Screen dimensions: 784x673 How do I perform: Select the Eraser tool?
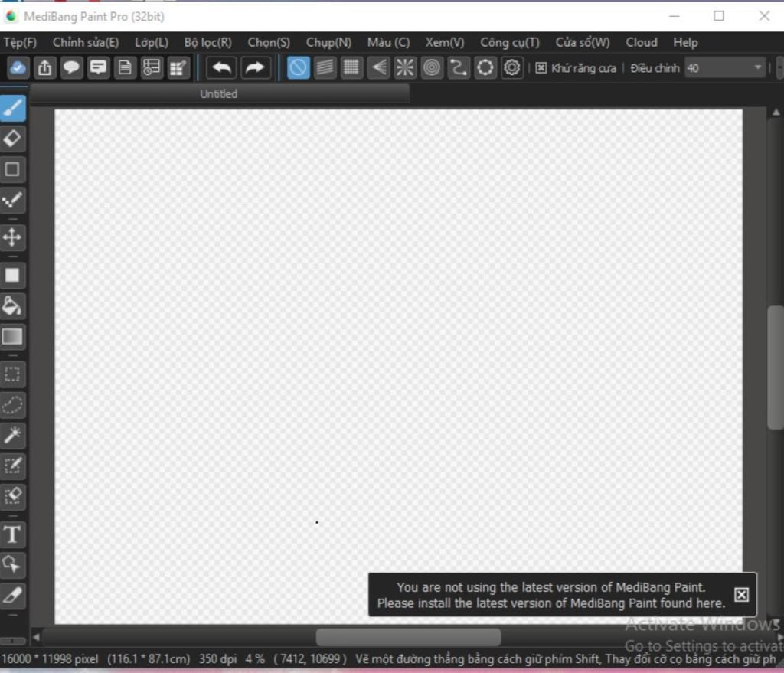pyautogui.click(x=12, y=139)
